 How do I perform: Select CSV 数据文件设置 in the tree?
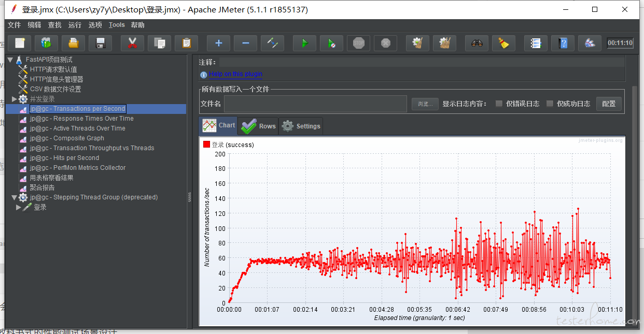tap(55, 89)
